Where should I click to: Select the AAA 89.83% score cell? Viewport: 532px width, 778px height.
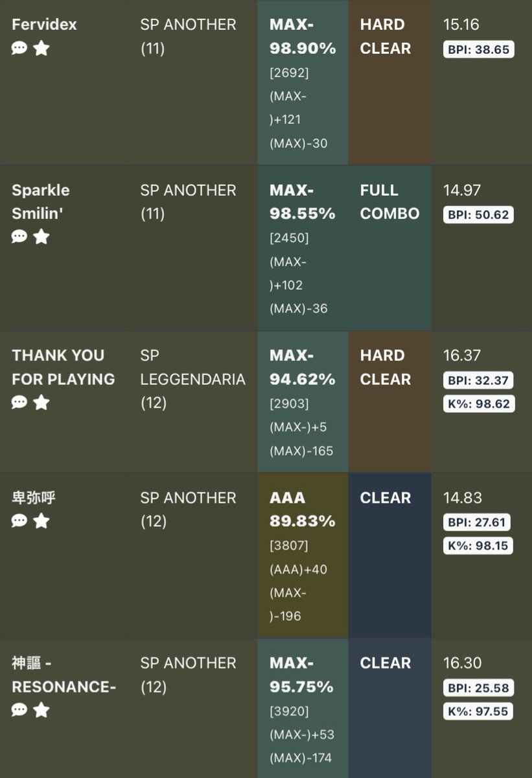[x=303, y=555]
